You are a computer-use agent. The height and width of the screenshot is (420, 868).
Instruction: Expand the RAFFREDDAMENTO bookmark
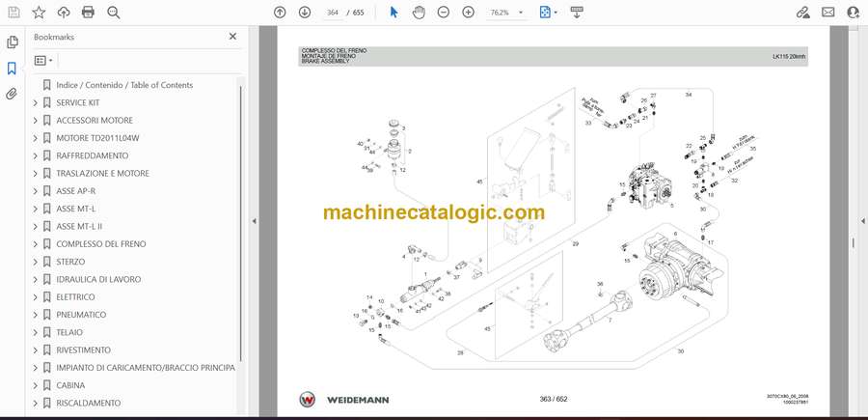click(36, 155)
